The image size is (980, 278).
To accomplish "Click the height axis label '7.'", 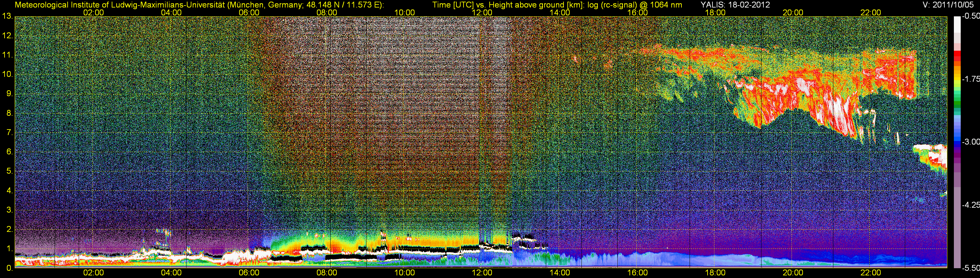I will click(9, 132).
